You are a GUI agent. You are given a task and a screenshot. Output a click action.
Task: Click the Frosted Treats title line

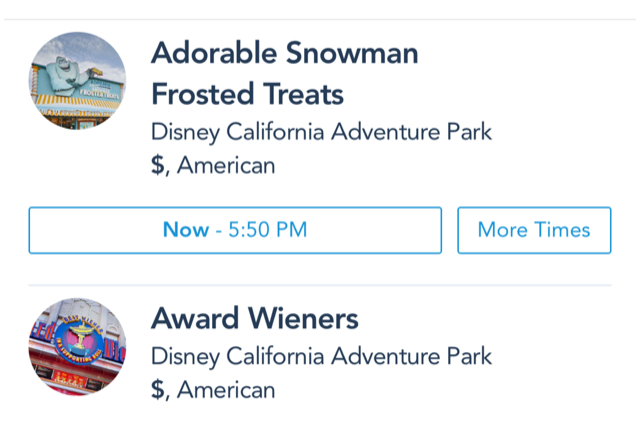(247, 94)
